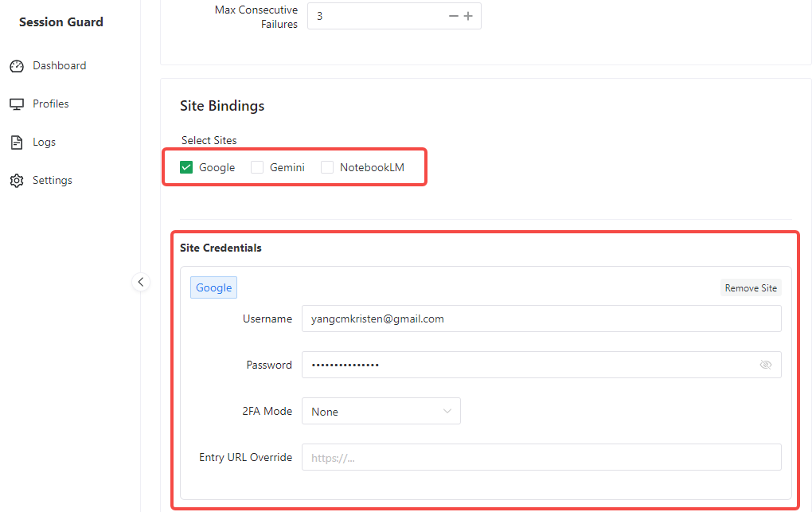Enable the Gemini site checkbox
Image resolution: width=812 pixels, height=512 pixels.
click(x=257, y=167)
